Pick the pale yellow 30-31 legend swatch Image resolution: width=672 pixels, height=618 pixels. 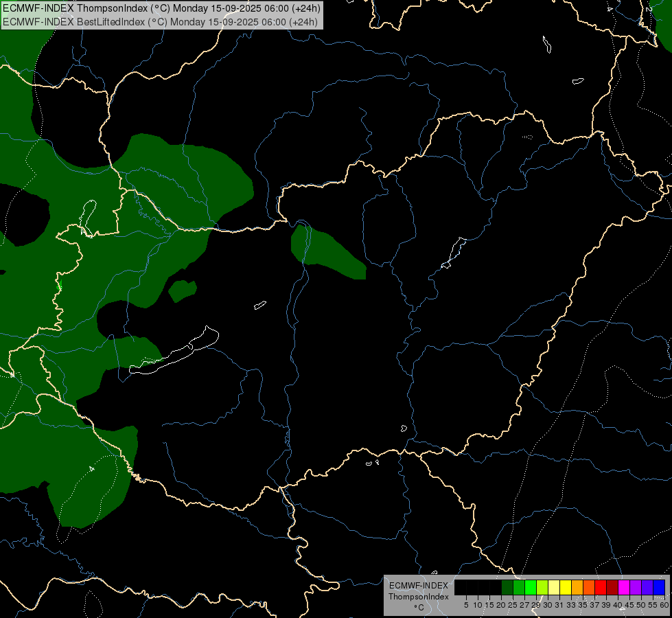click(x=554, y=587)
